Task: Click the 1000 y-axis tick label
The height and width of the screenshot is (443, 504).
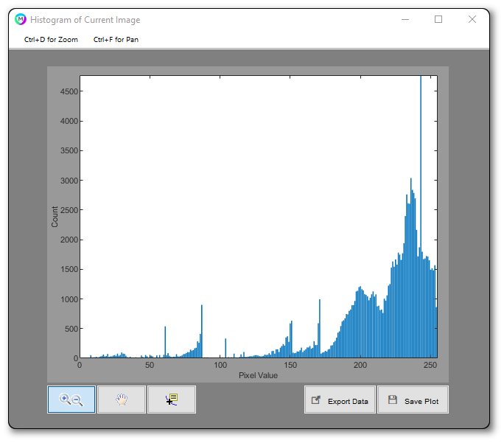Action: coord(69,299)
